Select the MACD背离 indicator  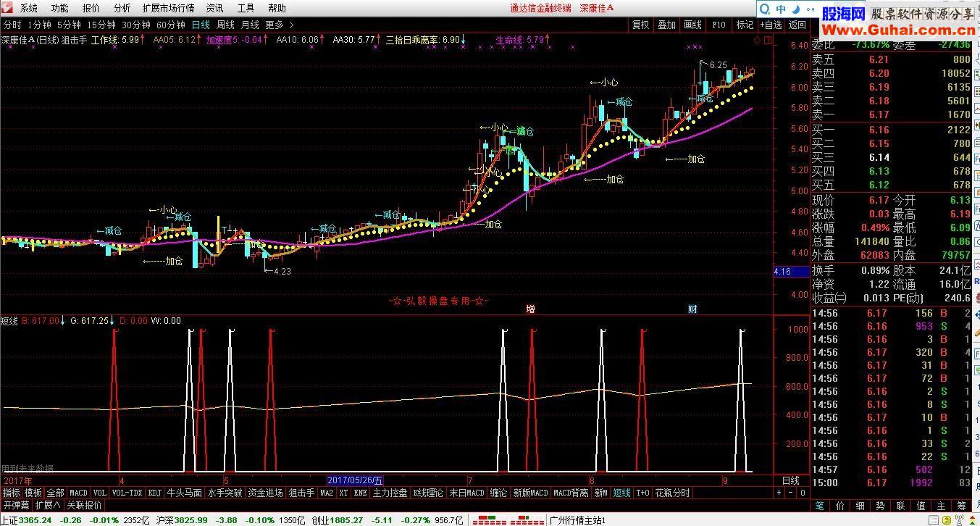(571, 493)
